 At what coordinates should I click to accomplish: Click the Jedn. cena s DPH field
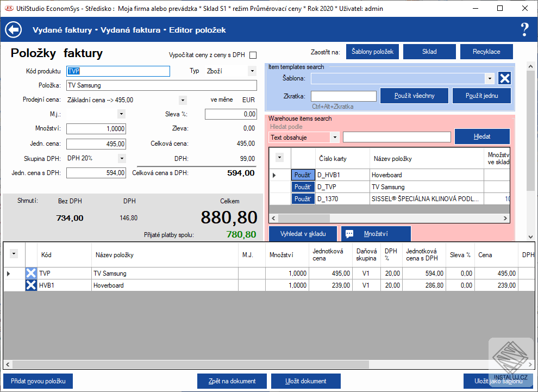[x=96, y=173]
